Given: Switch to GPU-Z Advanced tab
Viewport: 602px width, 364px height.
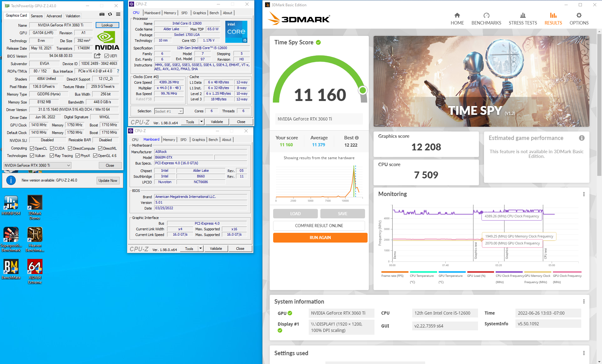Looking at the screenshot, I should point(54,16).
